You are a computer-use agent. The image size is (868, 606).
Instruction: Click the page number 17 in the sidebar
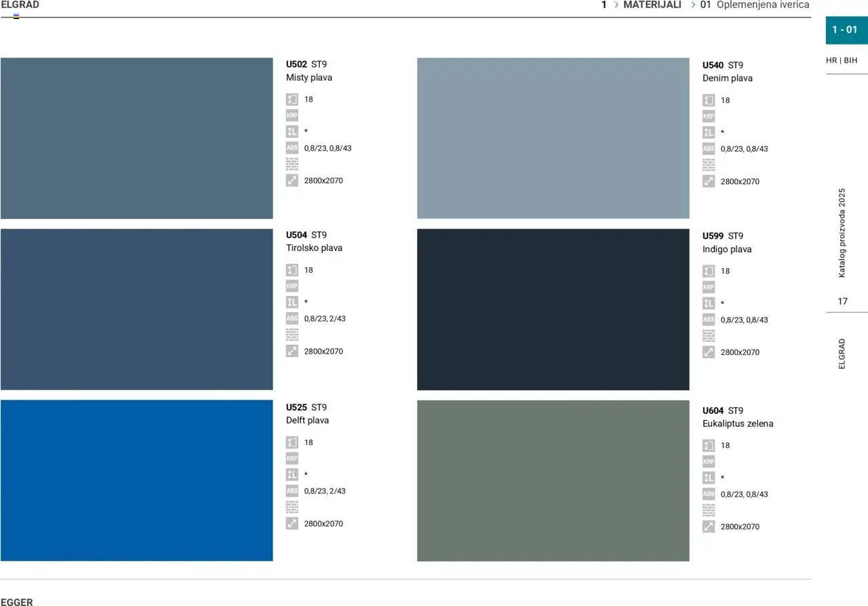pyautogui.click(x=842, y=301)
